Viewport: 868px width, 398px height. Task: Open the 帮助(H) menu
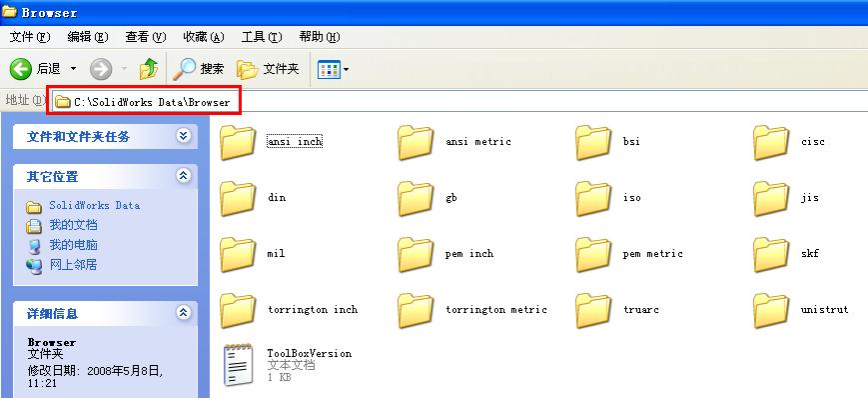[320, 37]
